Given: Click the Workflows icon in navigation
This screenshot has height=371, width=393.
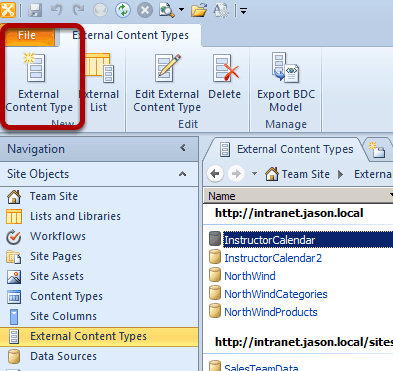Looking at the screenshot, I should (x=14, y=237).
